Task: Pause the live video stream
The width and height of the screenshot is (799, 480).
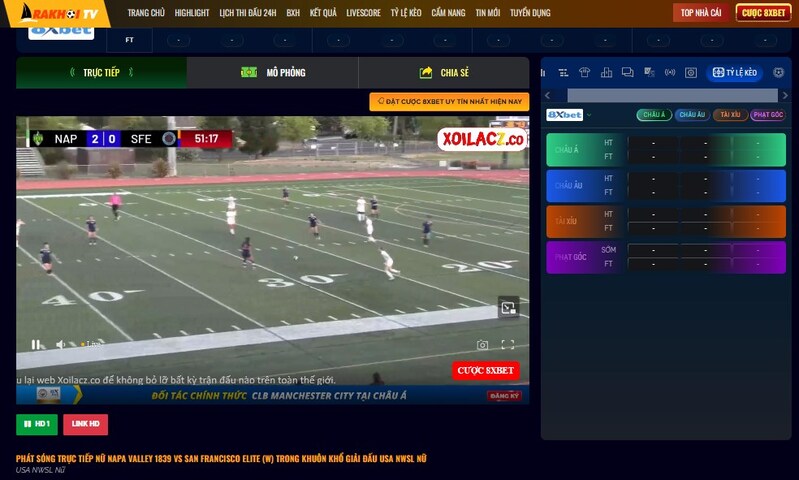Action: coord(36,344)
